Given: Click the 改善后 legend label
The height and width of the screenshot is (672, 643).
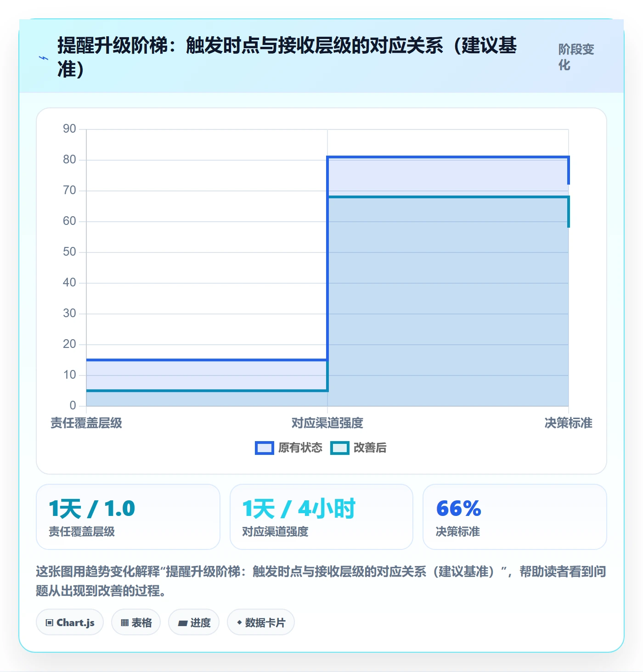Looking at the screenshot, I should pos(370,448).
